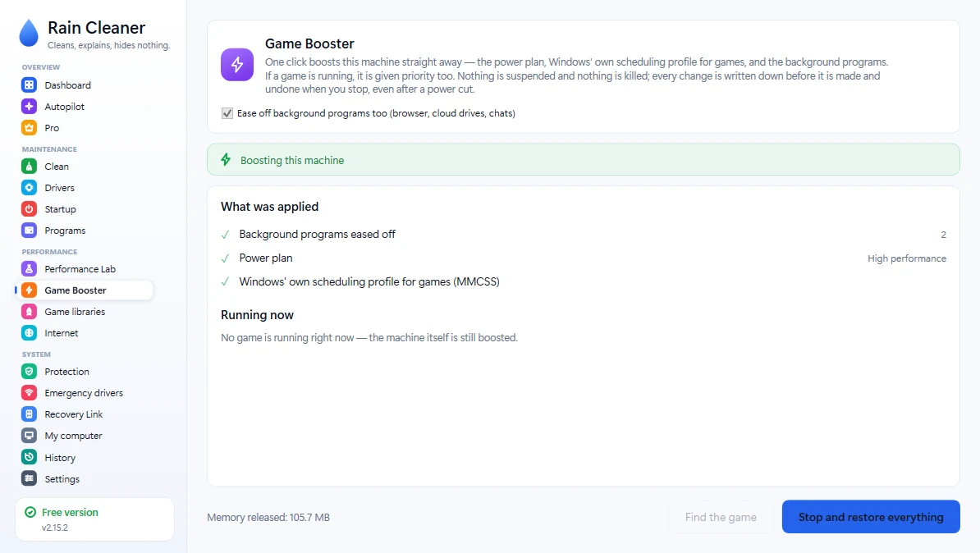Viewport: 980px width, 553px height.
Task: Uncheck Ease off background programs checkbox
Action: (x=227, y=113)
